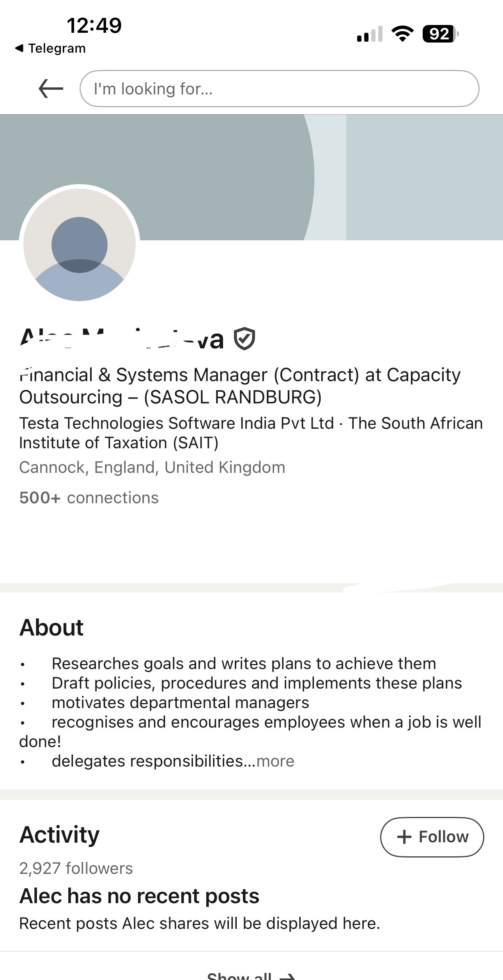Open the default profile avatar picture
The image size is (503, 980).
(80, 245)
